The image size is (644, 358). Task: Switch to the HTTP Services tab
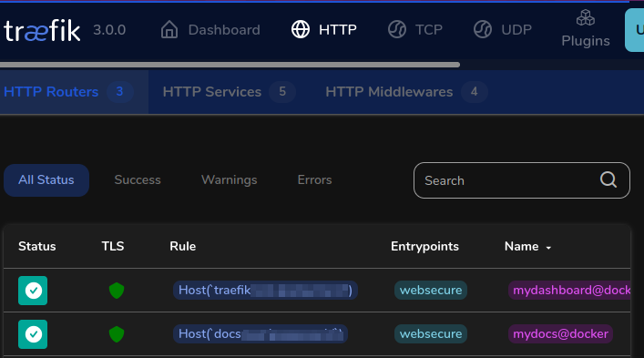click(229, 92)
